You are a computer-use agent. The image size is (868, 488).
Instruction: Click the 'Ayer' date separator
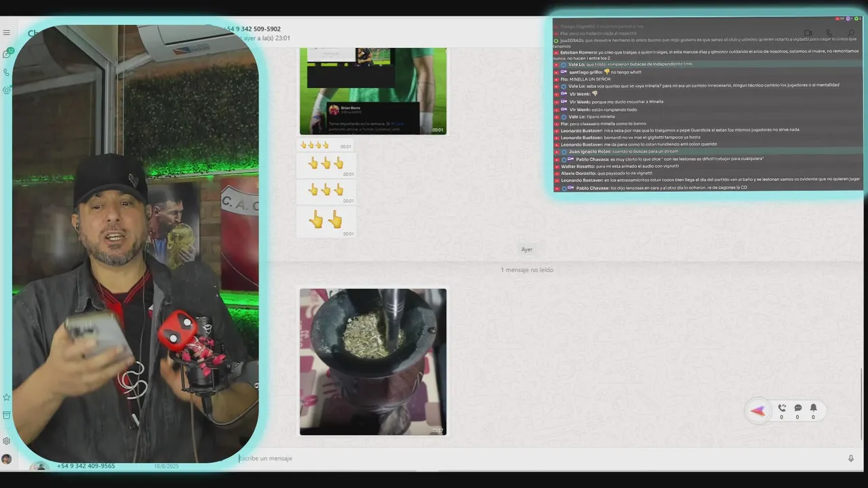coord(527,249)
